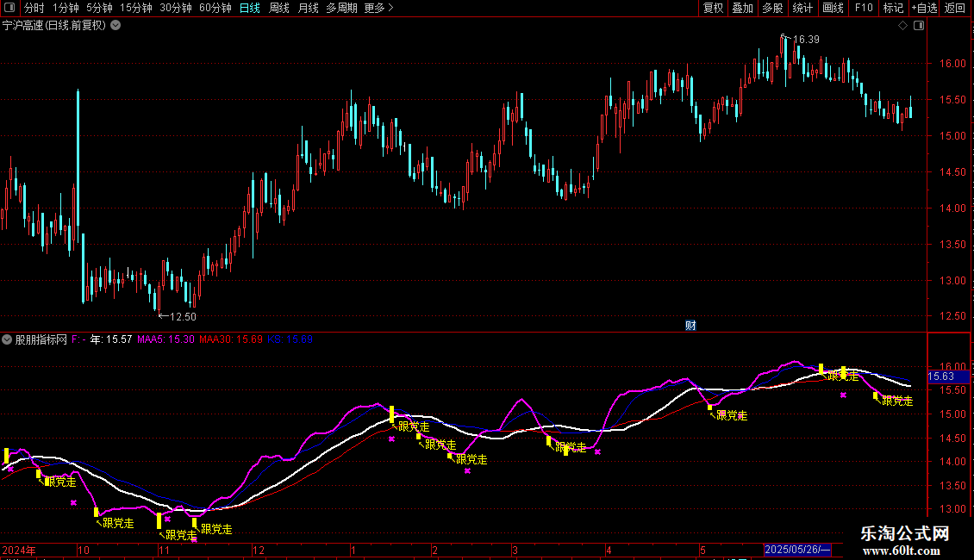This screenshot has height=560, width=974.
Task: Open the F10 company info
Action: point(864,8)
